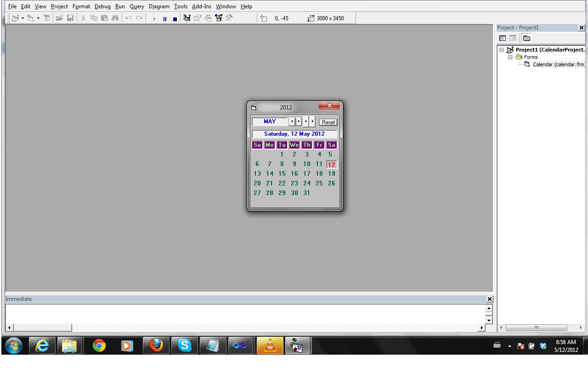Open the Object Browser
588x368 pixels.
(219, 18)
